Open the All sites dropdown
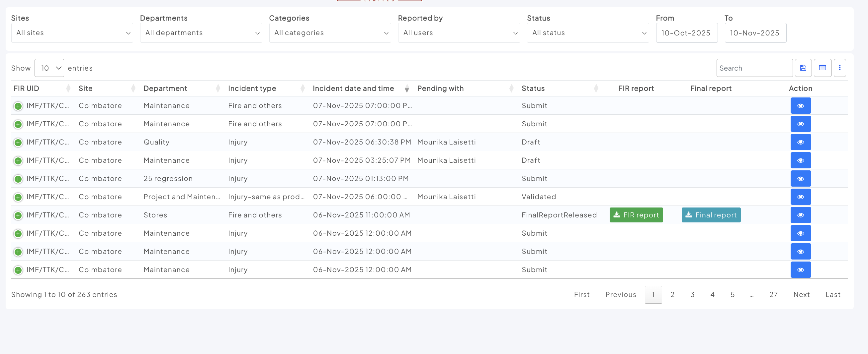 pos(72,33)
